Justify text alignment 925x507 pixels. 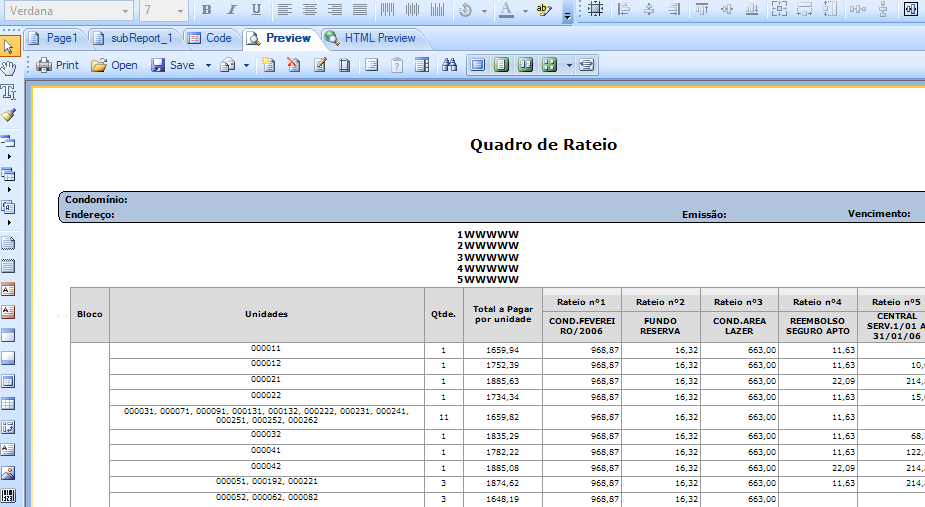359,9
